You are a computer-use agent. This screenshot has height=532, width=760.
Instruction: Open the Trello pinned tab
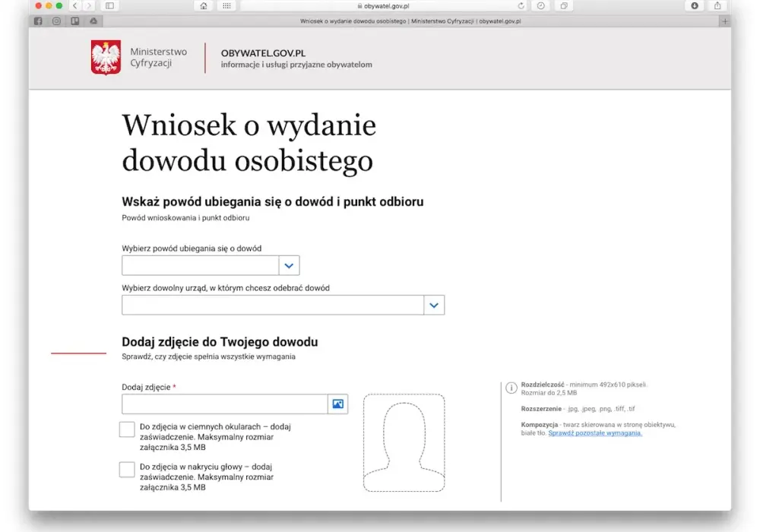(x=75, y=21)
